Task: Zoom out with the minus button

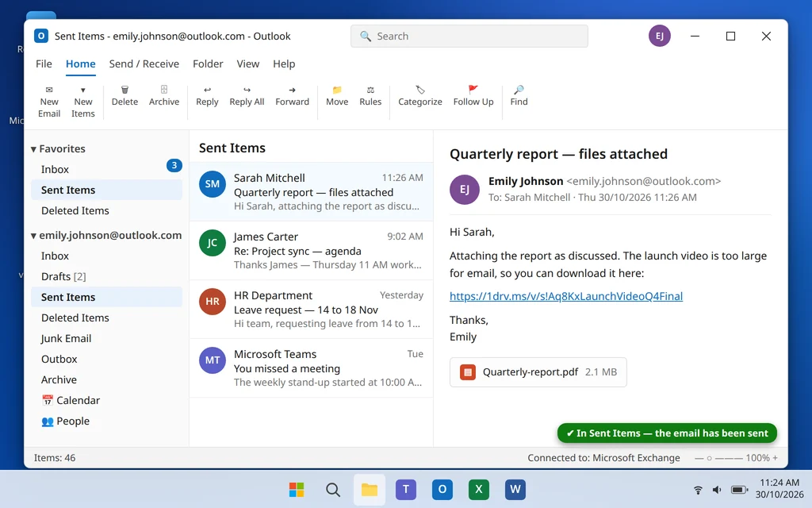Action: point(699,458)
